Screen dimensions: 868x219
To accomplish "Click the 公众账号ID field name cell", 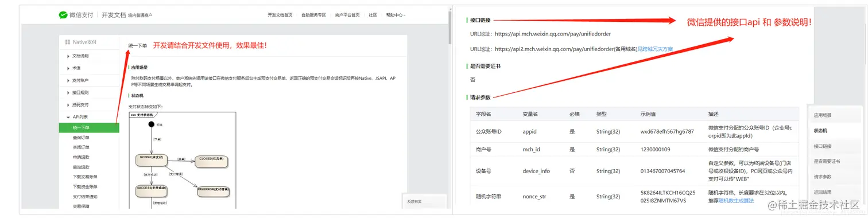I will click(489, 131).
